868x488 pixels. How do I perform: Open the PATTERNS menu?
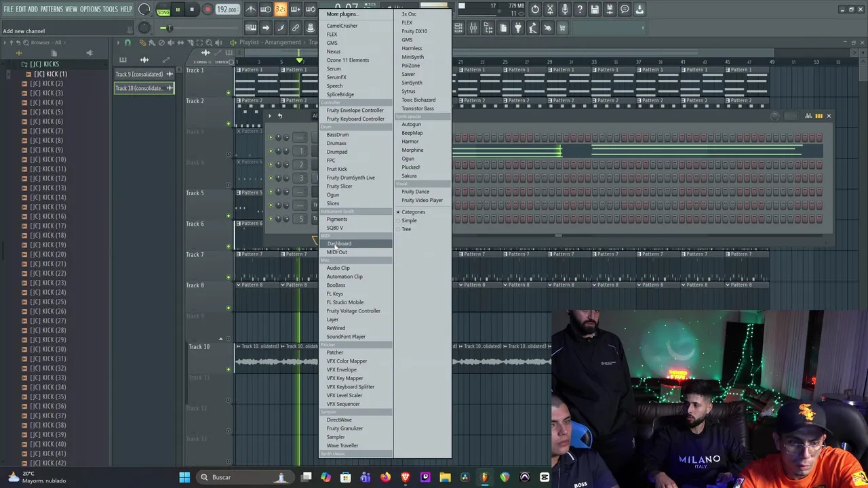click(52, 9)
